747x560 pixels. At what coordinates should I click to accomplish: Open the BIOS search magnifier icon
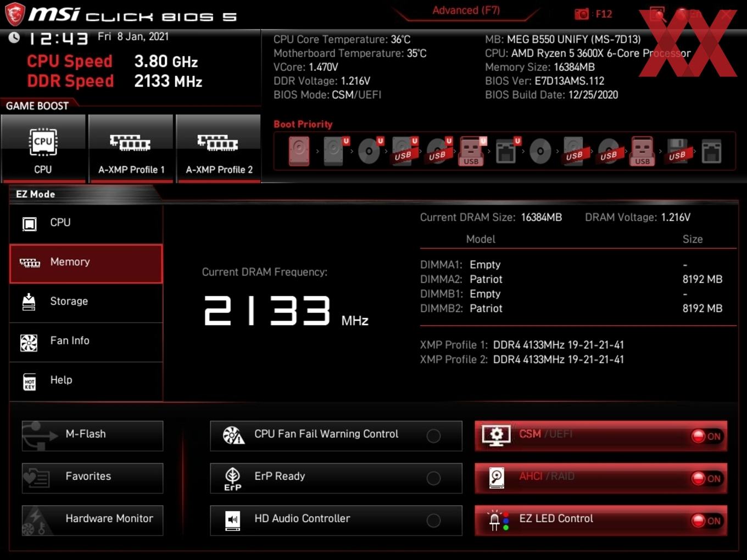pos(657,14)
